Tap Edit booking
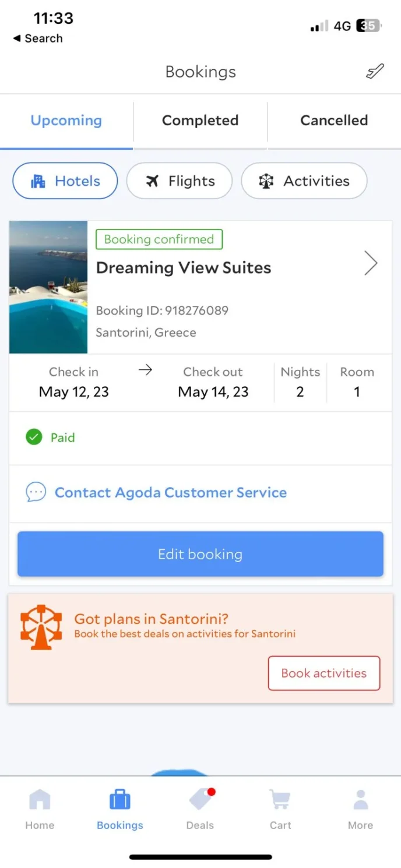Viewport: 401px width, 868px height. [200, 553]
